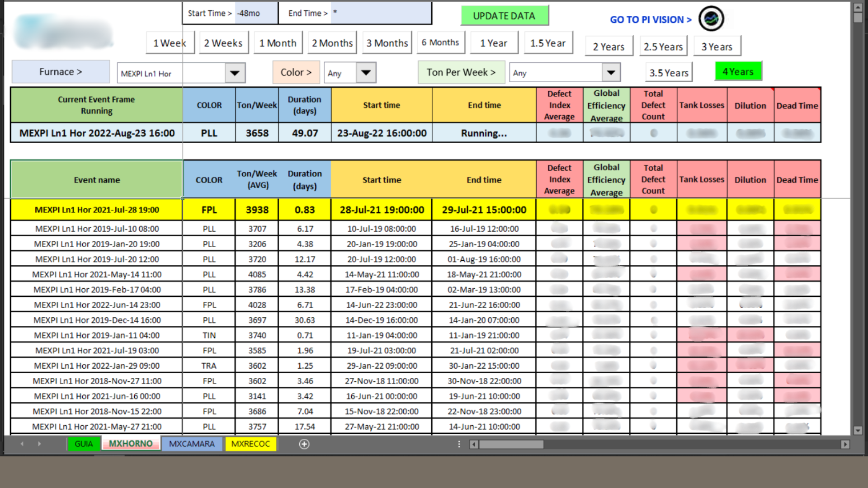
Task: Select the 3 Months range button
Action: tap(387, 43)
